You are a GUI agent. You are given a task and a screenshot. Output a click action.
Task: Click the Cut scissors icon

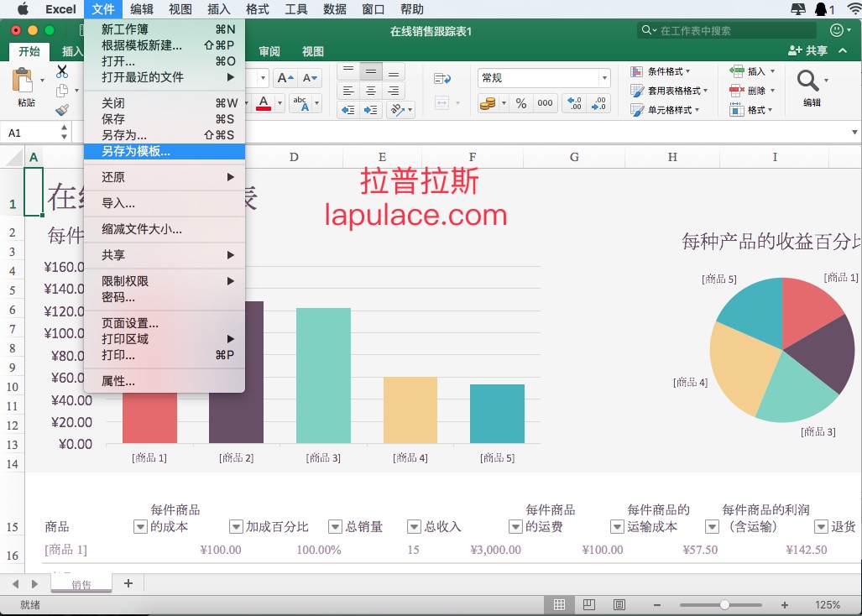pos(62,71)
